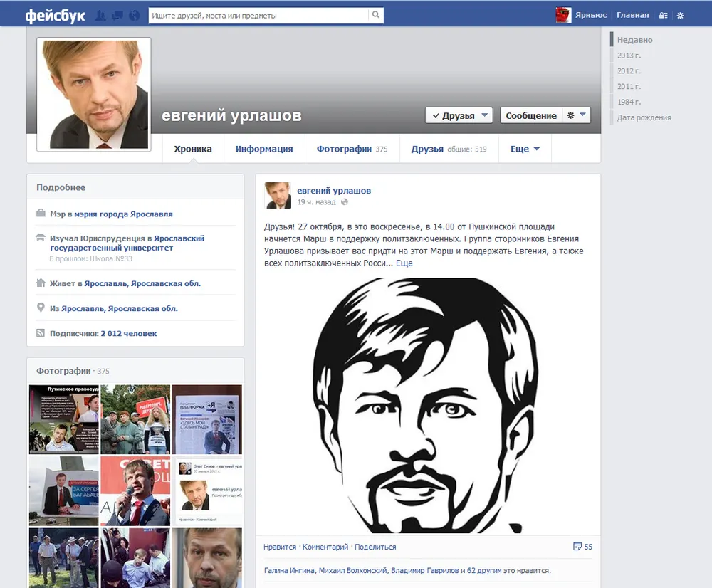Open the speaker with microphone photo thumbnail
712x588 pixels.
(x=135, y=491)
